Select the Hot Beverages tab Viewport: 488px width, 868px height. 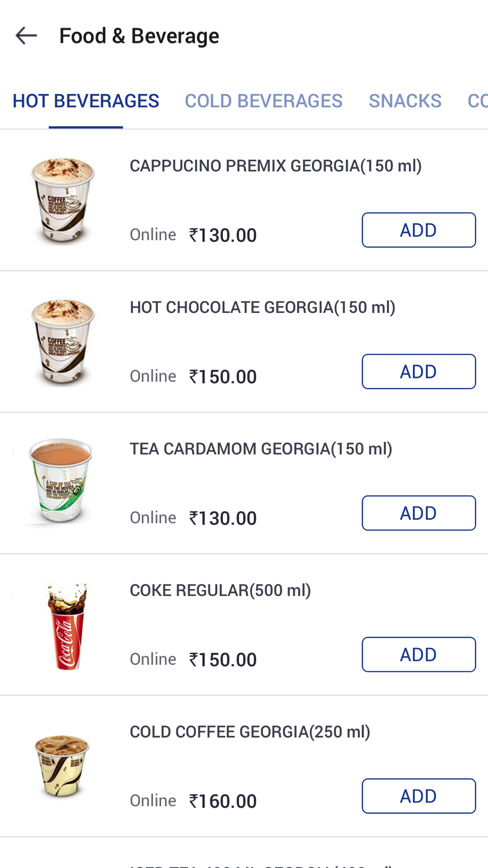(86, 101)
